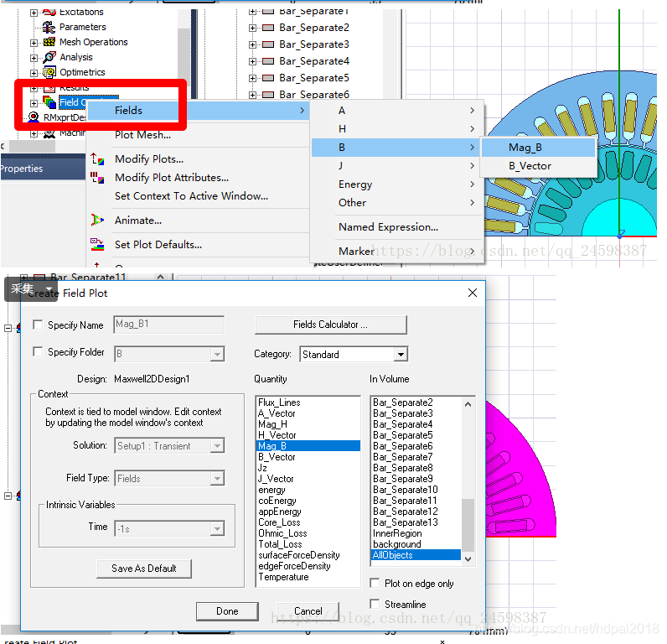Click the Set Plot Defaults icon

click(97, 244)
